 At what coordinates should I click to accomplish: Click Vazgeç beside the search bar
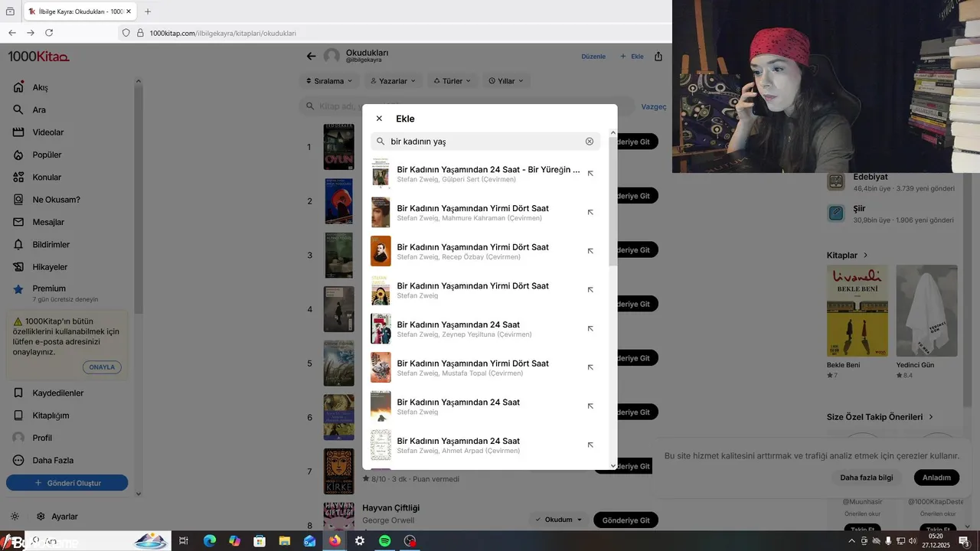click(654, 107)
